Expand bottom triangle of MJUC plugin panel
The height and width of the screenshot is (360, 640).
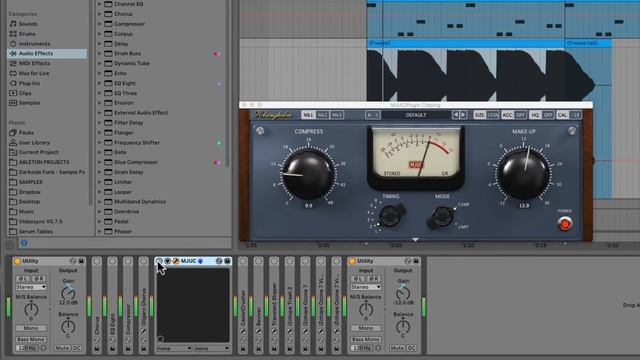tap(415, 240)
